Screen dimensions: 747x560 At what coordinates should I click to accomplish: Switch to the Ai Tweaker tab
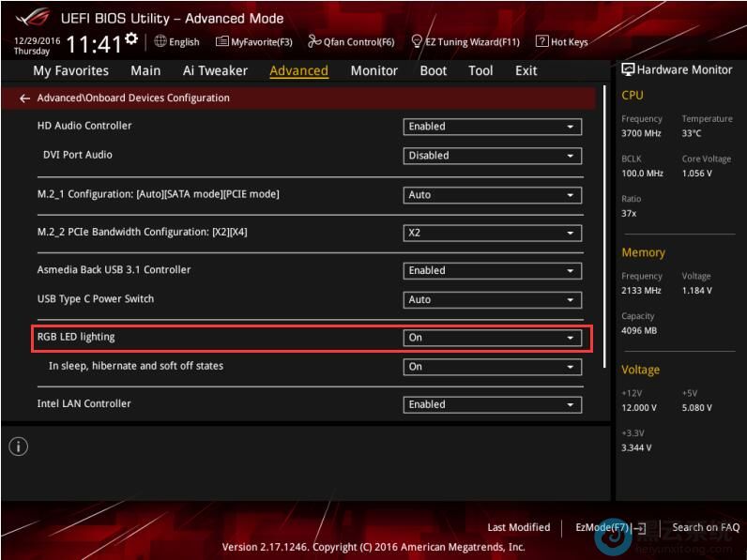(215, 70)
